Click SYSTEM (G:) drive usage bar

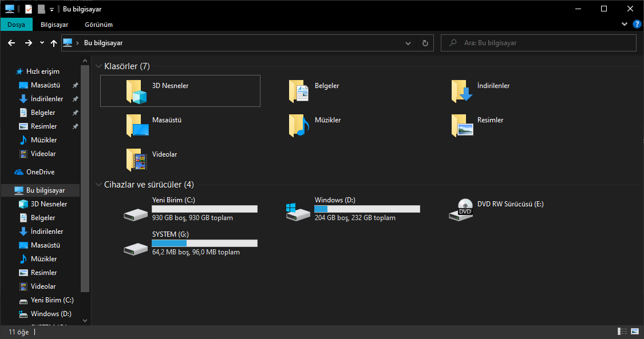click(204, 243)
